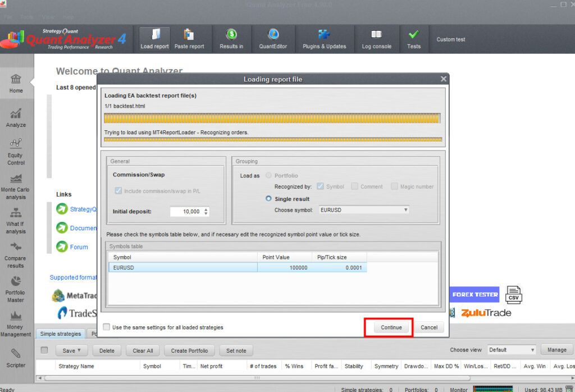Click the Manage views button

[556, 350]
